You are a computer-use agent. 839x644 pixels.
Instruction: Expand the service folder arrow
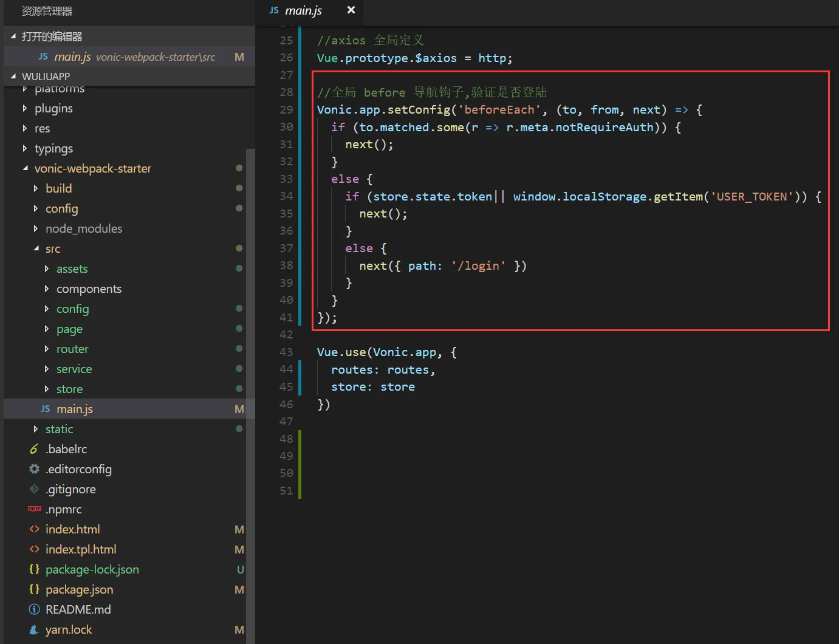47,369
